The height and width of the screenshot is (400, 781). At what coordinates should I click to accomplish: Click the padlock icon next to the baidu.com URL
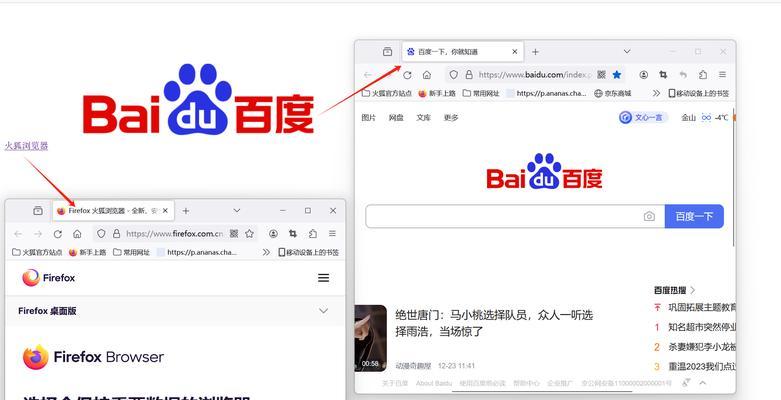click(469, 75)
